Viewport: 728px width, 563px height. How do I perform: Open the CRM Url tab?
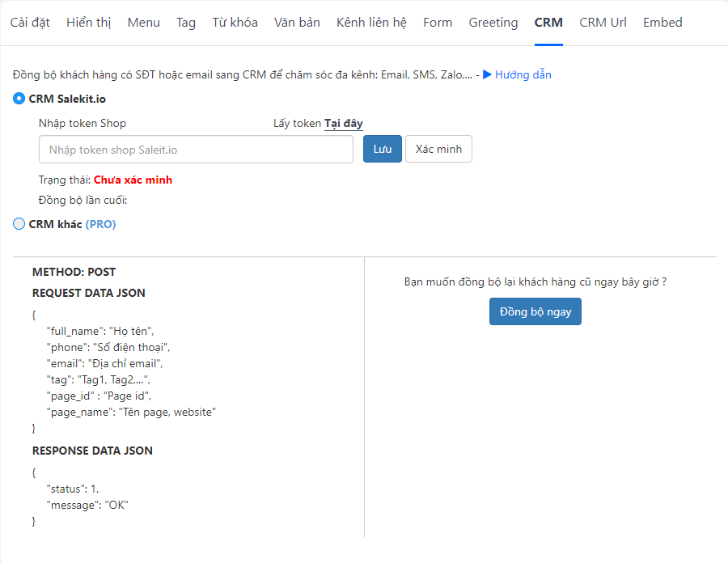click(x=603, y=23)
